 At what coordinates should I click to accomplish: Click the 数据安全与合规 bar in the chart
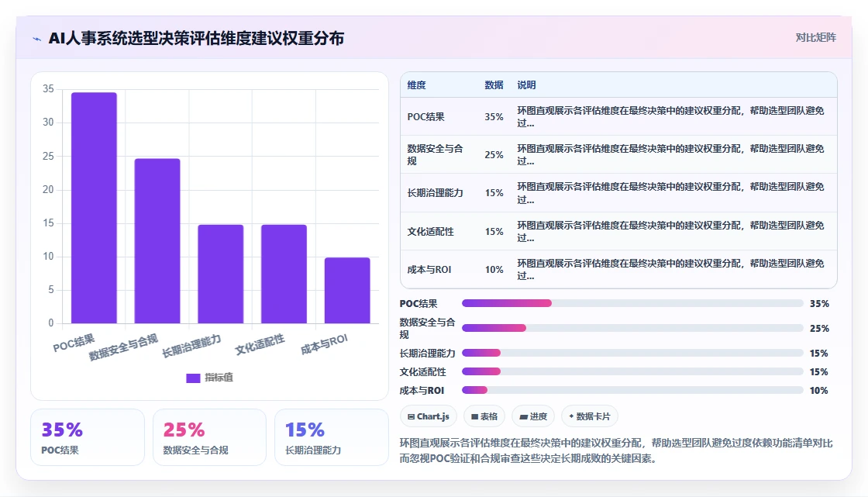(157, 241)
